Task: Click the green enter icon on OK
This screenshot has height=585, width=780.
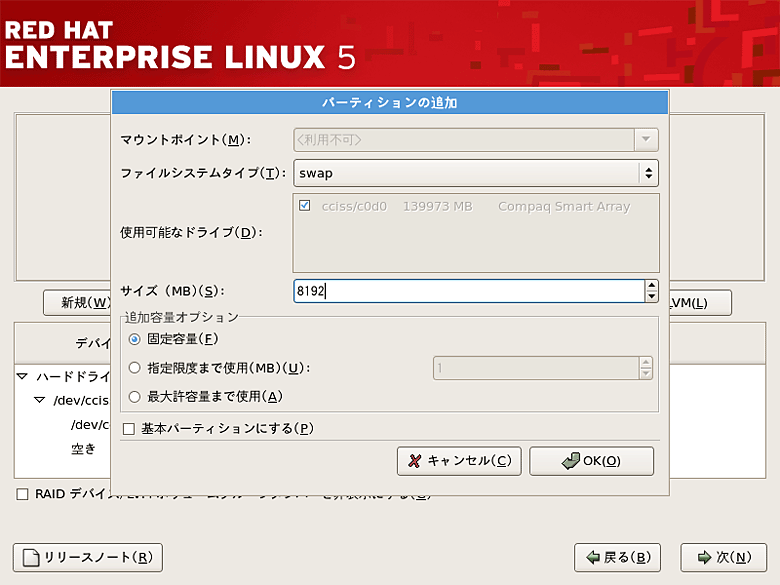Action: (571, 461)
